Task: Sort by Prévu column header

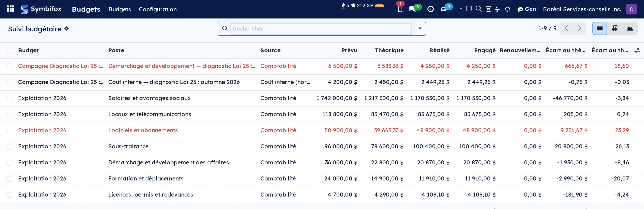Action: (349, 50)
